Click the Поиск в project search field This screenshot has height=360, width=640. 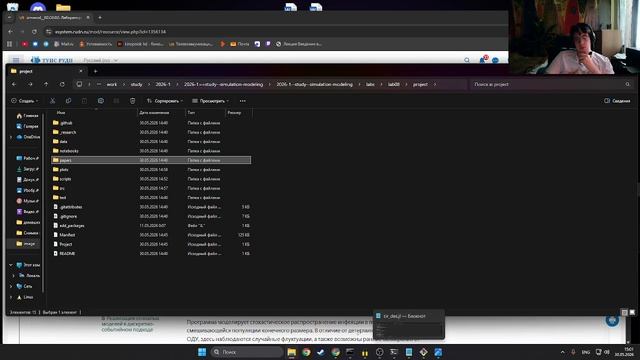coord(551,84)
